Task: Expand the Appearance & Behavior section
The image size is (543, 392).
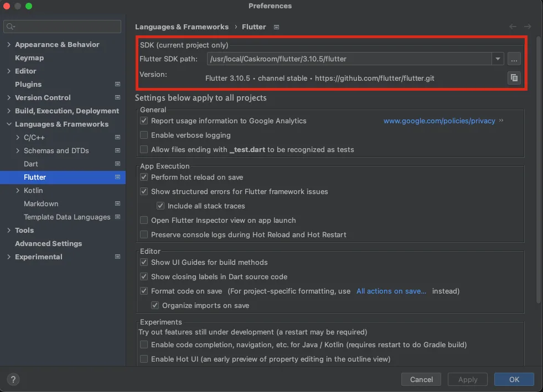Action: pos(9,45)
